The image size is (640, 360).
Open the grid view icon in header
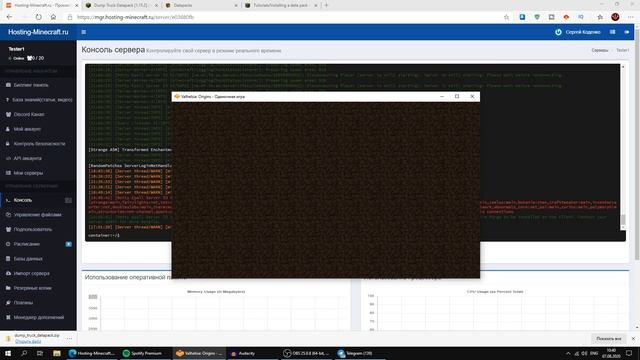pyautogui.click(x=613, y=32)
